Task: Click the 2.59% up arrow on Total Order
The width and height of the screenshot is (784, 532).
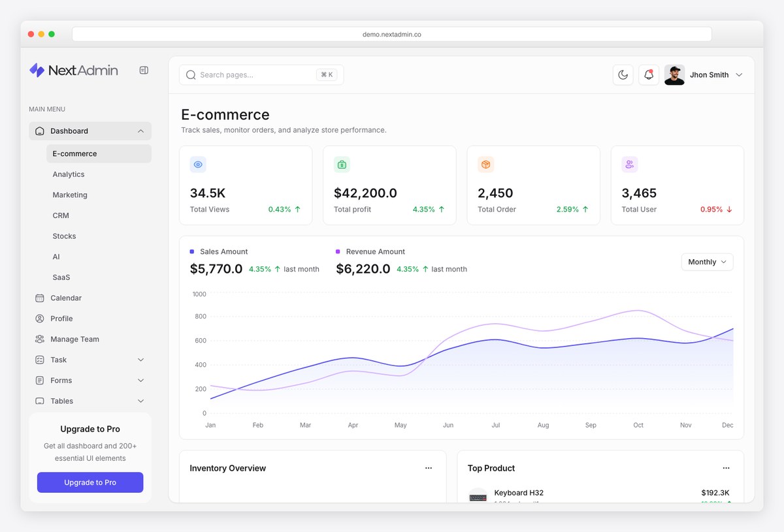Action: pyautogui.click(x=585, y=210)
